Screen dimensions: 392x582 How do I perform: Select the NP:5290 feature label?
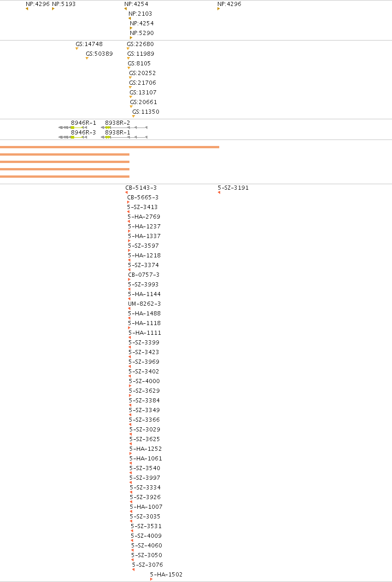[142, 33]
